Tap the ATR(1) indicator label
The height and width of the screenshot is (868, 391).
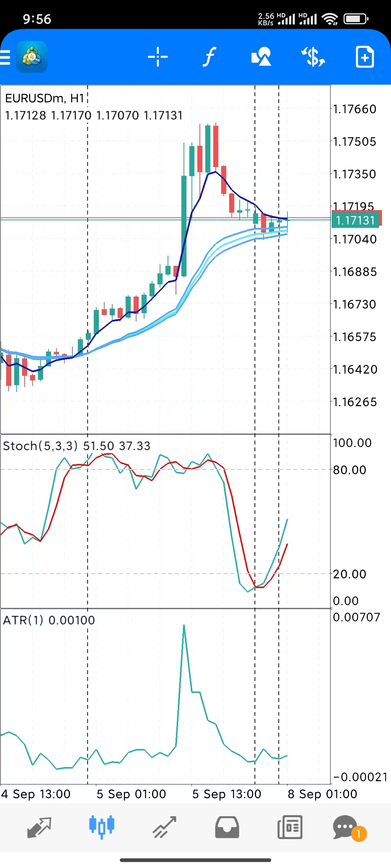click(x=23, y=620)
